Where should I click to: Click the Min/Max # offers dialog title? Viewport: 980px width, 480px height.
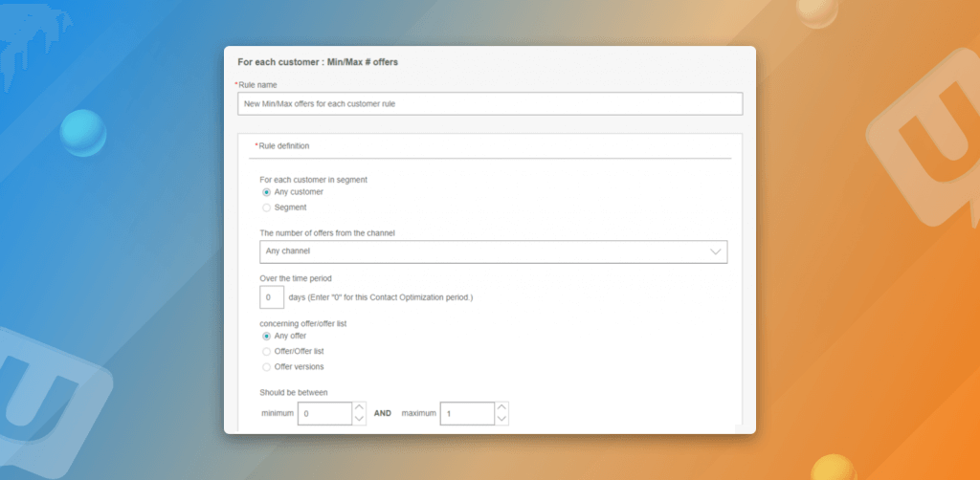coord(318,62)
